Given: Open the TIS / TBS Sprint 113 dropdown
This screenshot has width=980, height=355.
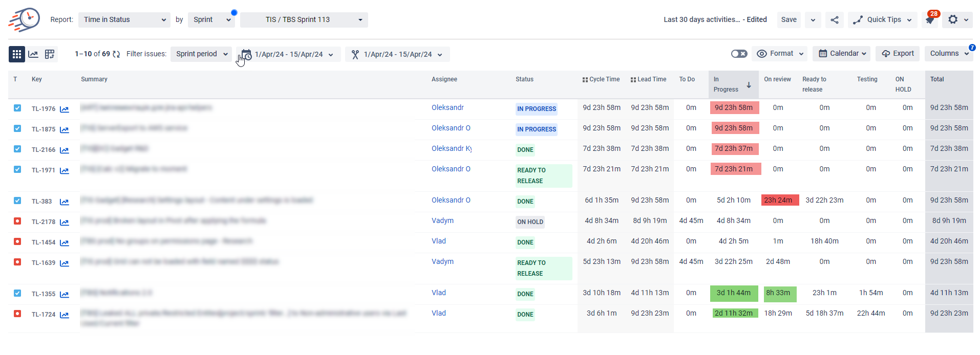Looking at the screenshot, I should pos(304,20).
